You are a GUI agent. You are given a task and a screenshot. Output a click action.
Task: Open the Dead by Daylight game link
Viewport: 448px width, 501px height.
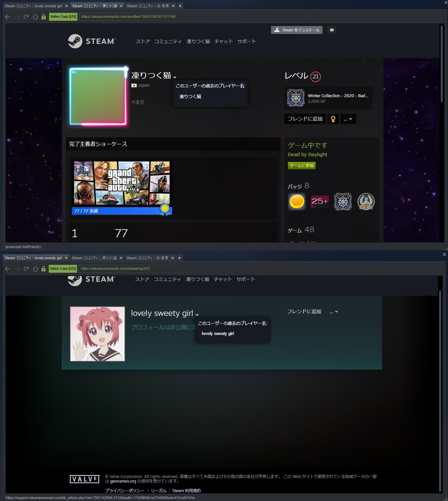(308, 154)
